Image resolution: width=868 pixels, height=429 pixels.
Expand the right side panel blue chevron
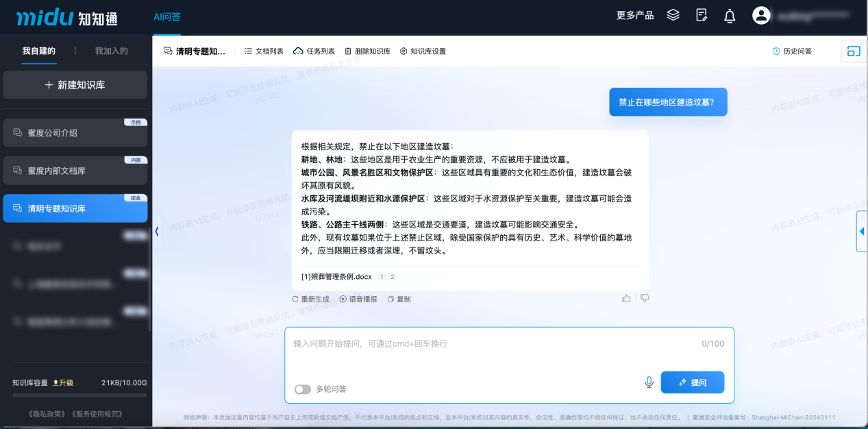[x=862, y=232]
